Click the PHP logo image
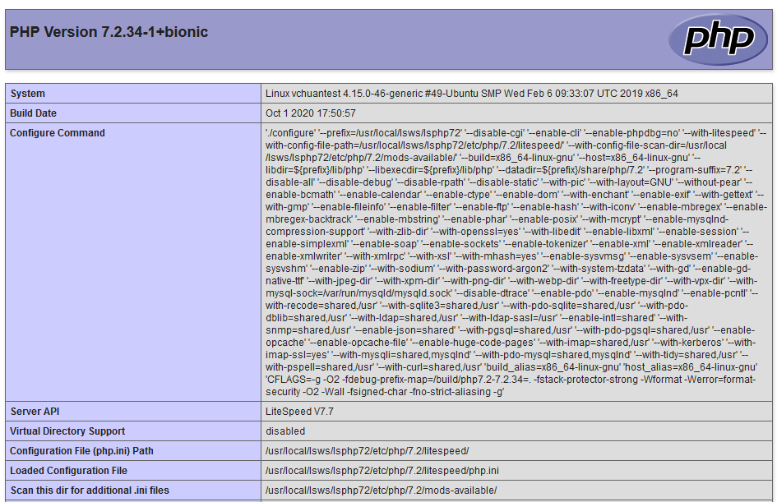777x502 pixels. [719, 39]
